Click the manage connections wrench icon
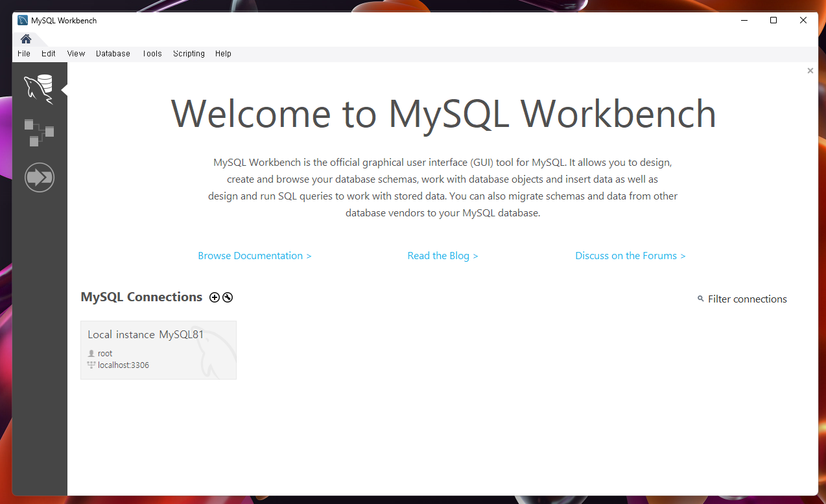The width and height of the screenshot is (826, 504). [x=228, y=297]
